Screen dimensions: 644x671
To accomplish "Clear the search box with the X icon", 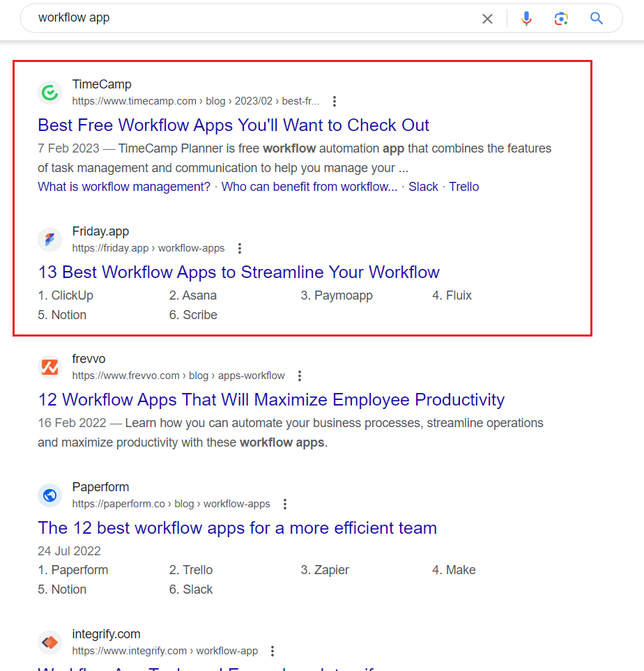I will pos(487,19).
